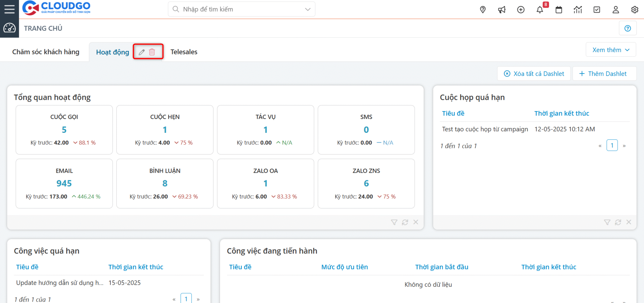Filter the Cuộc họp quá hạn dashlet
Viewport: 644px width, 303px height.
607,222
